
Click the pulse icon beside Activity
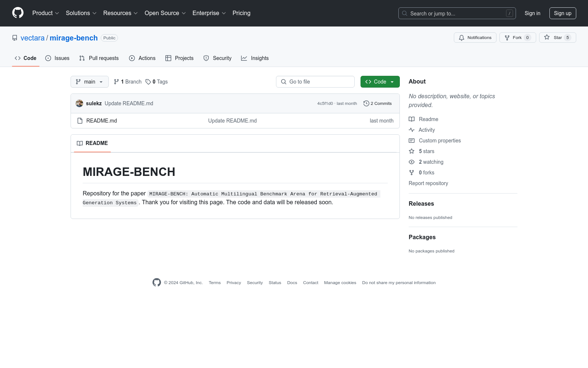click(x=412, y=130)
